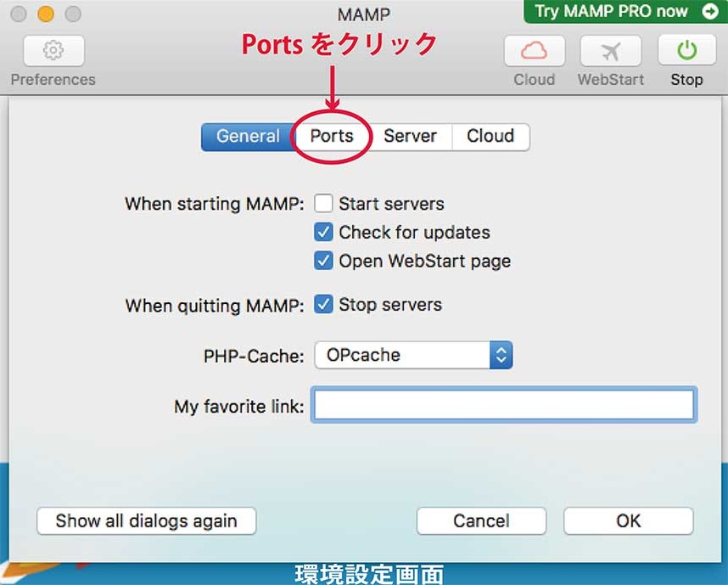Open the PHP-Cache OPcache dropdown
The height and width of the screenshot is (585, 728).
(x=413, y=356)
